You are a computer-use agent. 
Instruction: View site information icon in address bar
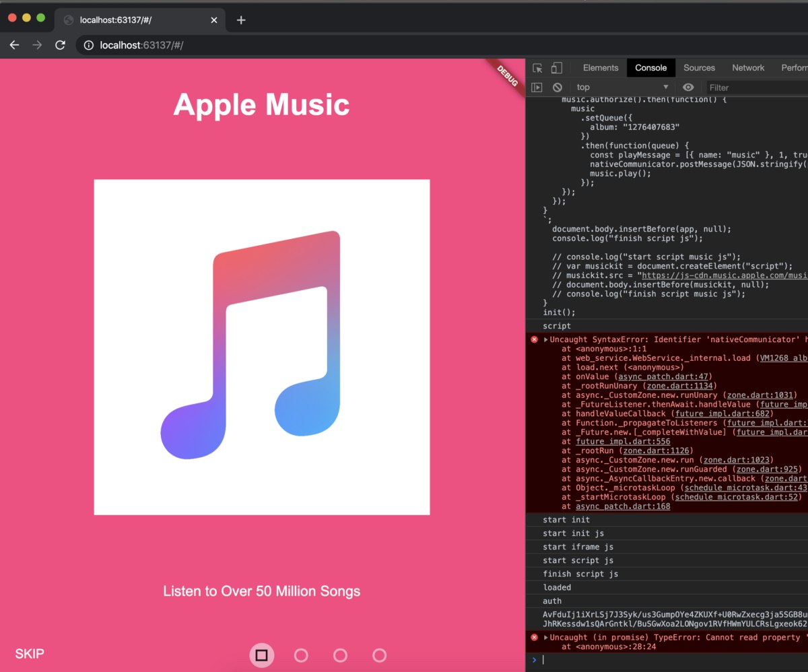(x=88, y=45)
